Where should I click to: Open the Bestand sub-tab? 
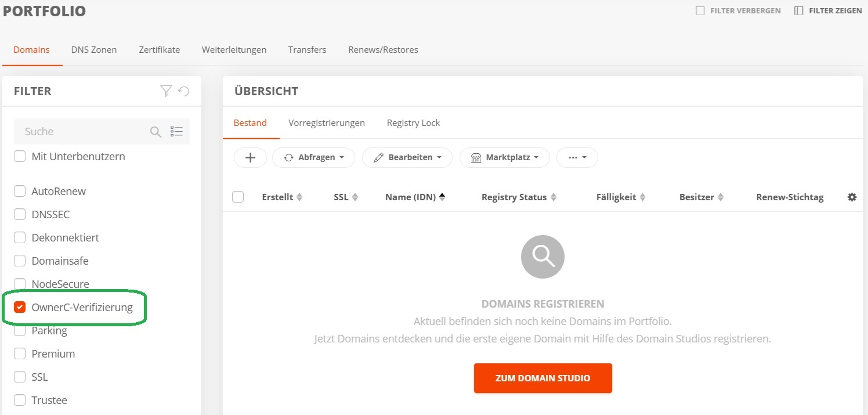tap(250, 122)
